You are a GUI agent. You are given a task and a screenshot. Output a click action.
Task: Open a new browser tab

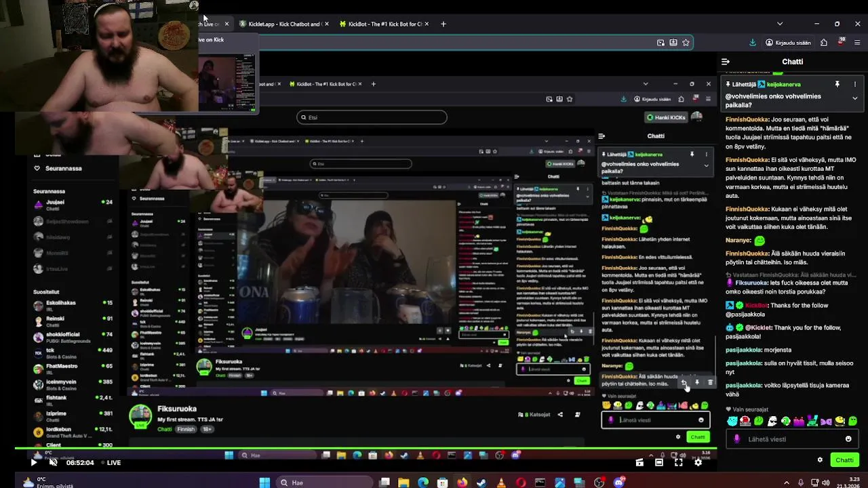tap(443, 24)
